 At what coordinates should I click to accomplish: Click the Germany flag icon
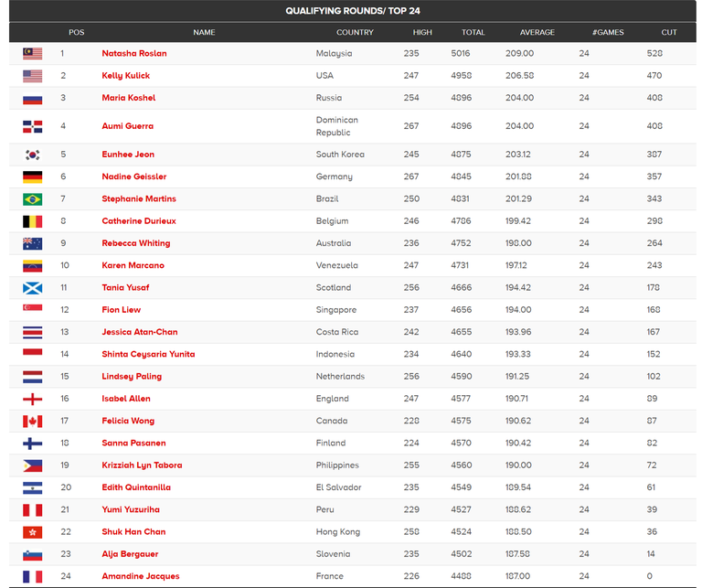32,176
